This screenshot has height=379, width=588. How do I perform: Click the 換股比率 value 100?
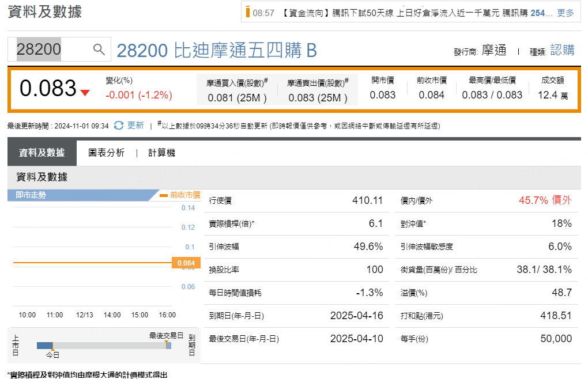click(375, 270)
